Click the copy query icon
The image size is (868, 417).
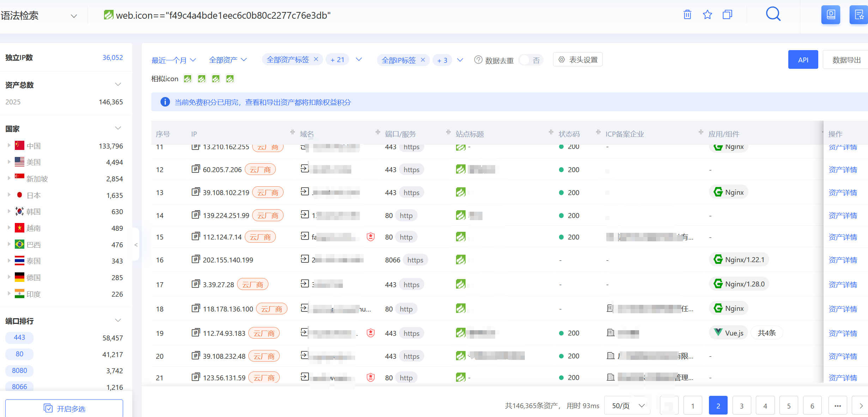(x=727, y=15)
